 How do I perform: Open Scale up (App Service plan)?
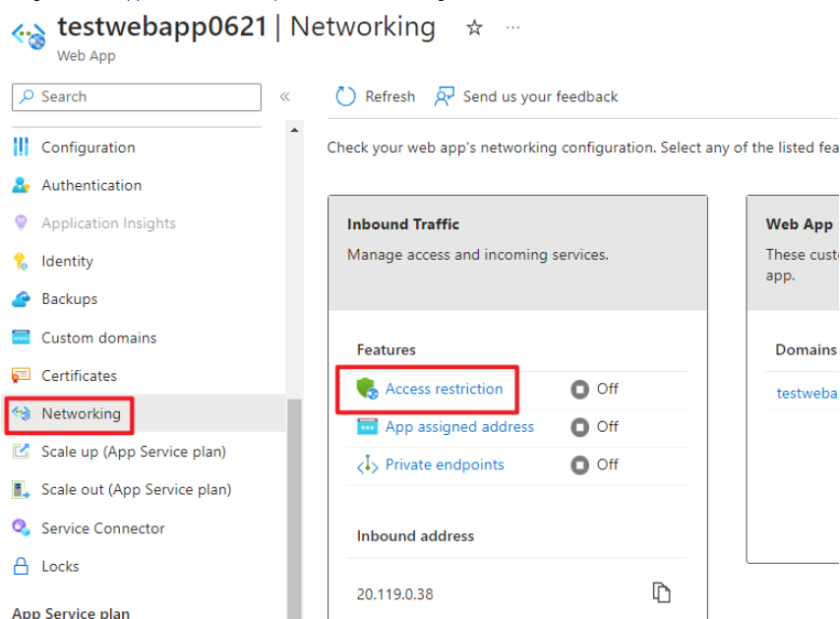tap(134, 452)
